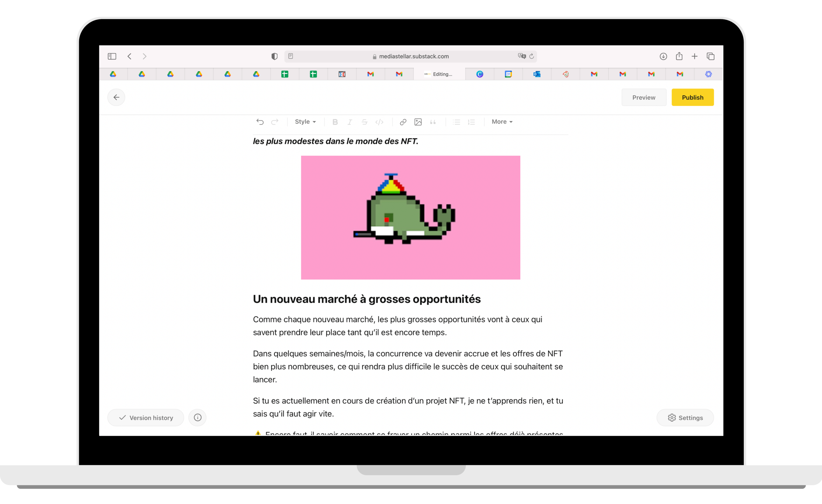The image size is (822, 504).
Task: Click the Publish button
Action: point(692,98)
